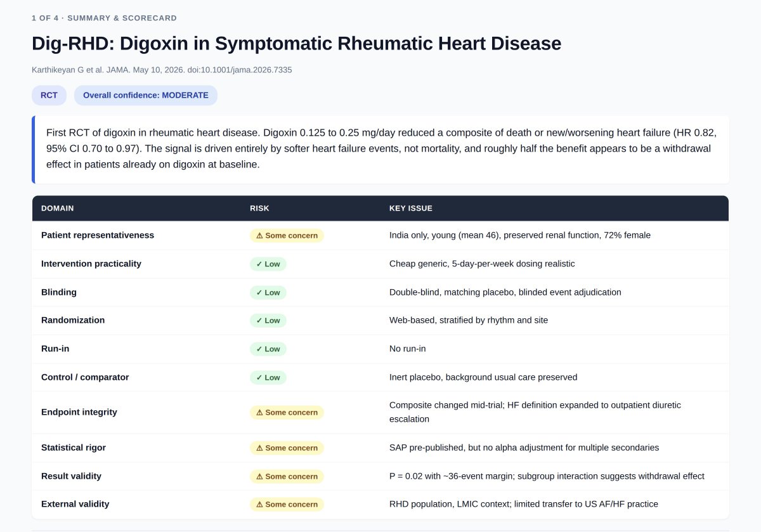The image size is (761, 532).
Task: Click the RISK column header
Action: tap(259, 208)
